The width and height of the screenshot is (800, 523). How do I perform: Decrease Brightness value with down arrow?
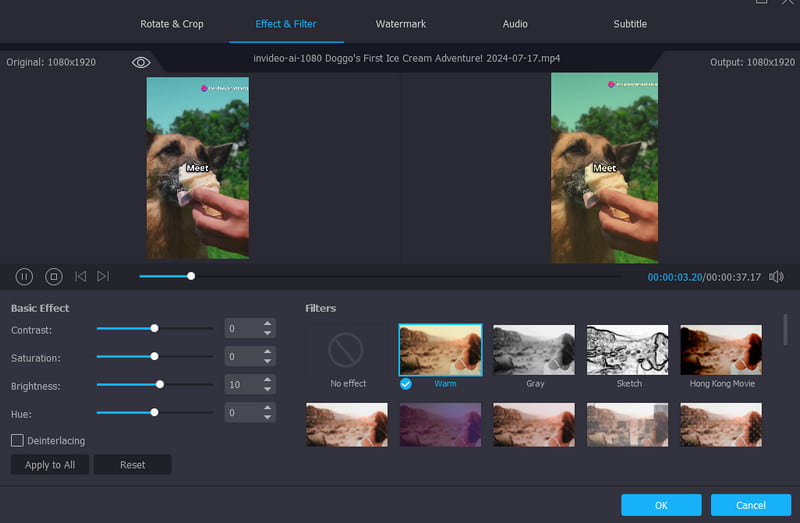click(x=267, y=389)
